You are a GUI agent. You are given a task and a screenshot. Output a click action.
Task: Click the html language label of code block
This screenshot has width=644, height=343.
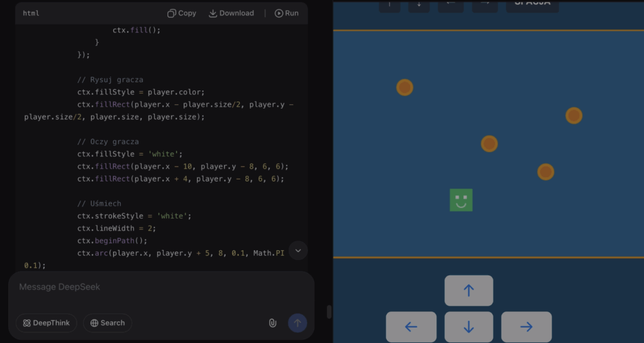click(31, 13)
